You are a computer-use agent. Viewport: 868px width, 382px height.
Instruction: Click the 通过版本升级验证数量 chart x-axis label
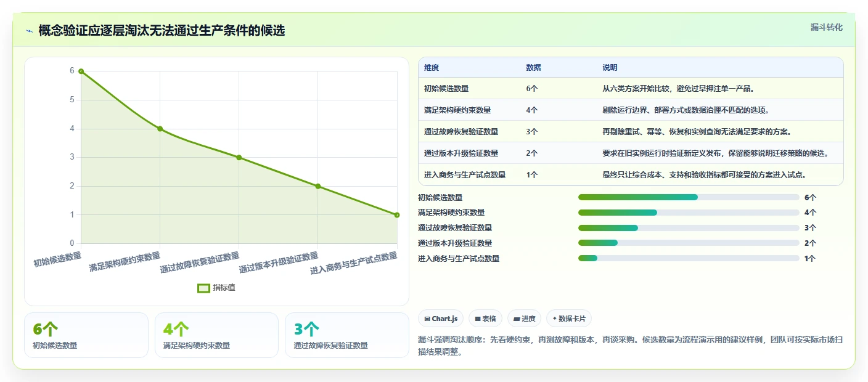(279, 262)
